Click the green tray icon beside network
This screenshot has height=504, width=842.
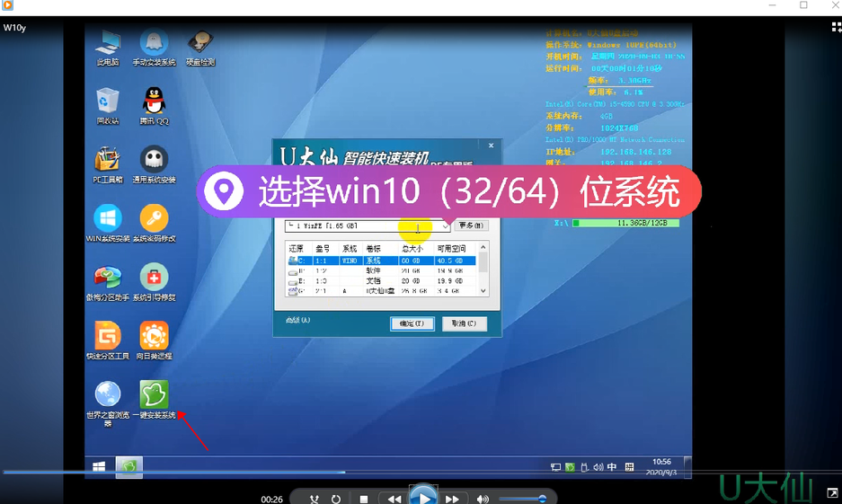(x=571, y=467)
